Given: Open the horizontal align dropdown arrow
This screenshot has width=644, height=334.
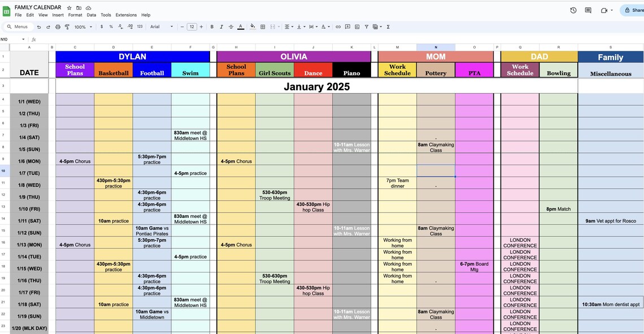Looking at the screenshot, I should pyautogui.click(x=293, y=27).
